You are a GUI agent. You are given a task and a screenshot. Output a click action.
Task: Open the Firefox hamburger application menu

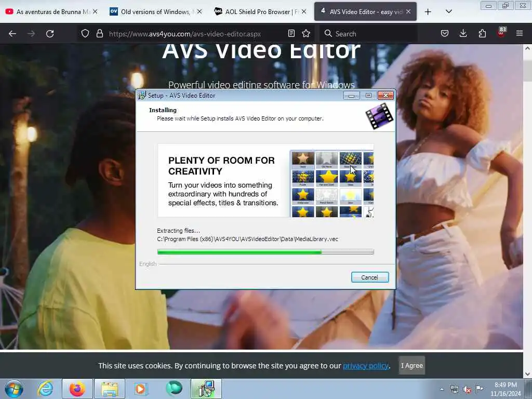coord(520,34)
